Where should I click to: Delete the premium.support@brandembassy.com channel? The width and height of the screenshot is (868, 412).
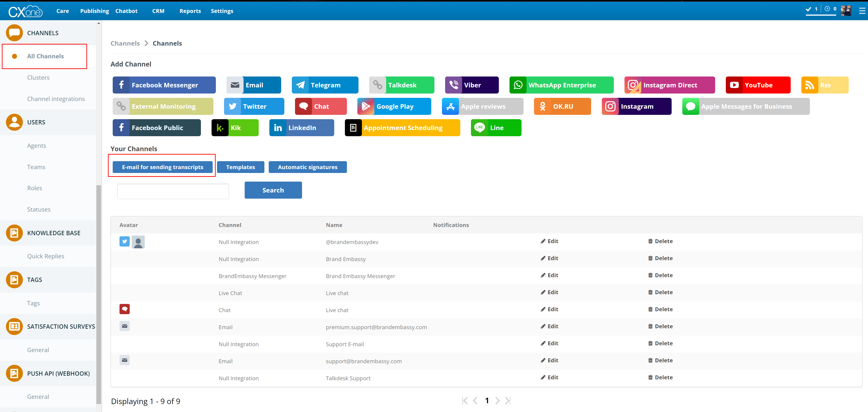661,326
